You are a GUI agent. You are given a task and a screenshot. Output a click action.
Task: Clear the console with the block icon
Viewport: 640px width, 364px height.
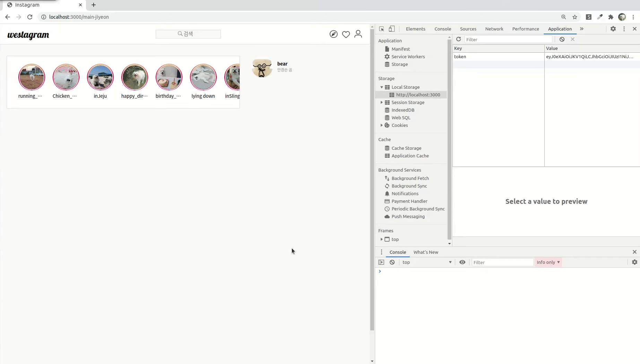392,262
